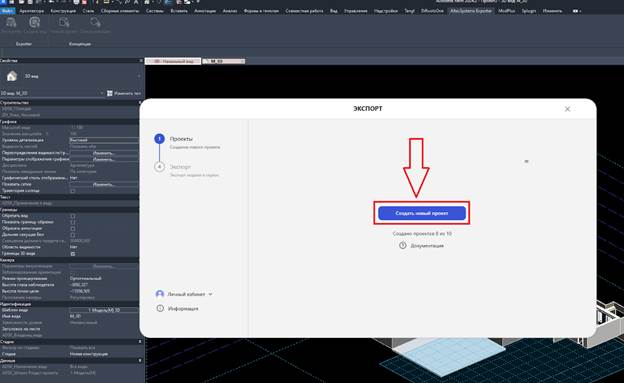Image resolution: width=624 pixels, height=383 pixels.
Task: Toggle the Обрезать вид checkbox
Action: click(x=73, y=216)
